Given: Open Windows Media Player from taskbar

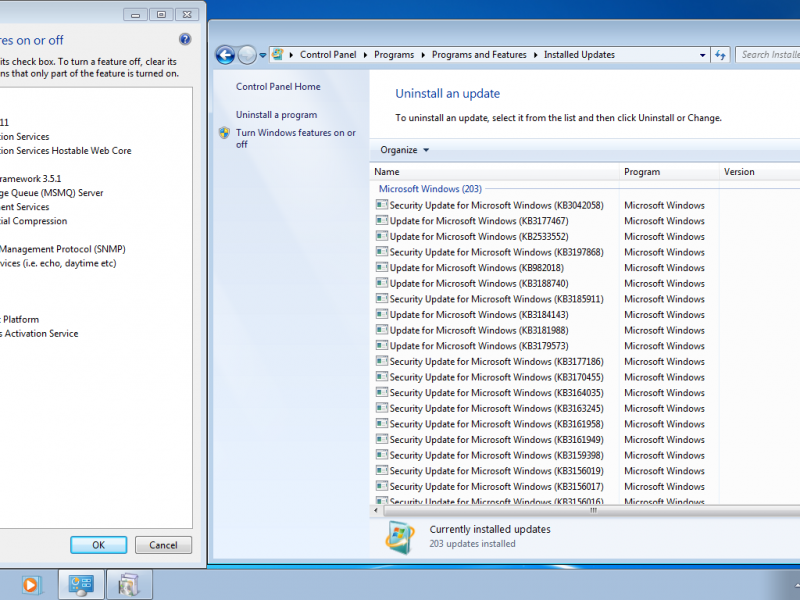Looking at the screenshot, I should [x=30, y=585].
